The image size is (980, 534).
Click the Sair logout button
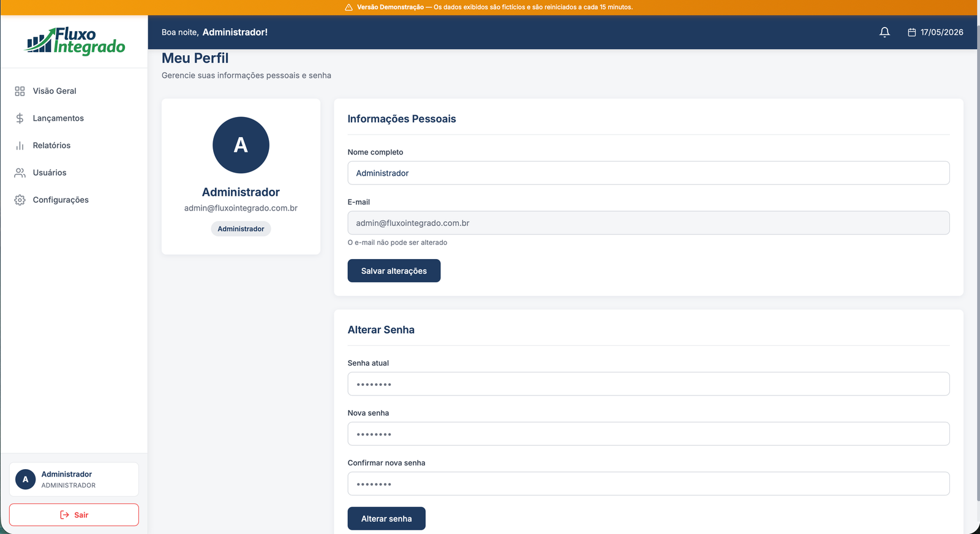coord(74,515)
